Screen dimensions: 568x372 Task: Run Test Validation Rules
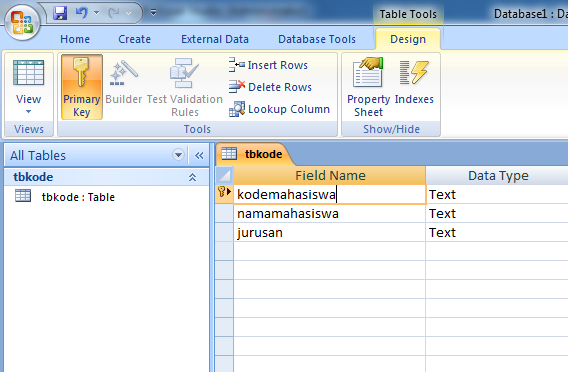pyautogui.click(x=185, y=87)
